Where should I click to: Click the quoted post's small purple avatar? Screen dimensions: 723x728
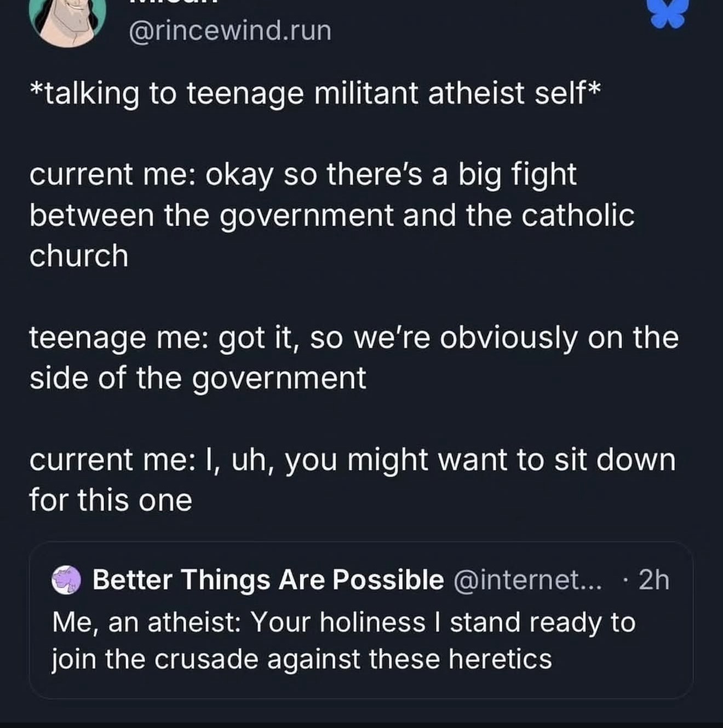(x=66, y=580)
